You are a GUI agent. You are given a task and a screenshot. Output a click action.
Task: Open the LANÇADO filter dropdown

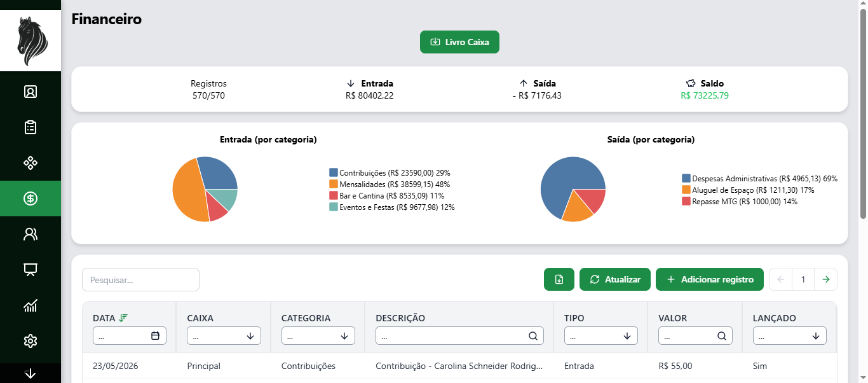coord(789,336)
